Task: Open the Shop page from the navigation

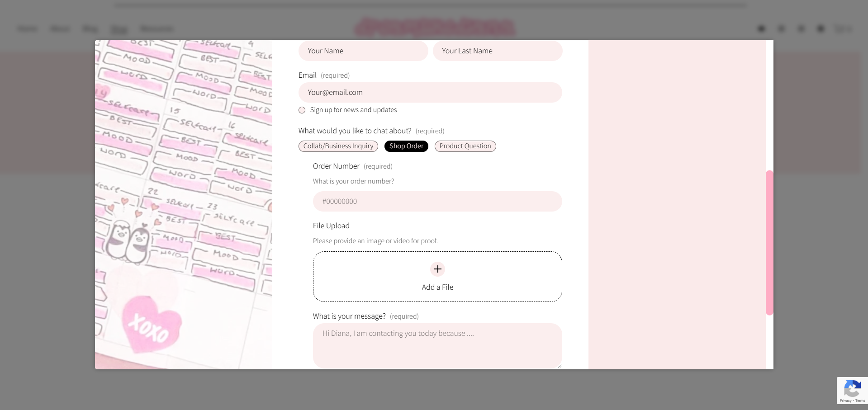Action: click(119, 29)
